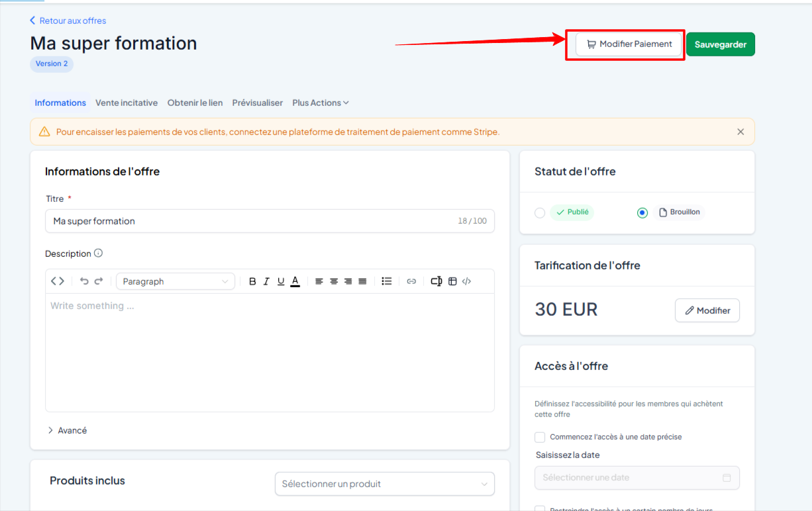Screen dimensions: 812x511
Task: Click the Informations de l'offre heading
Action: coord(102,171)
